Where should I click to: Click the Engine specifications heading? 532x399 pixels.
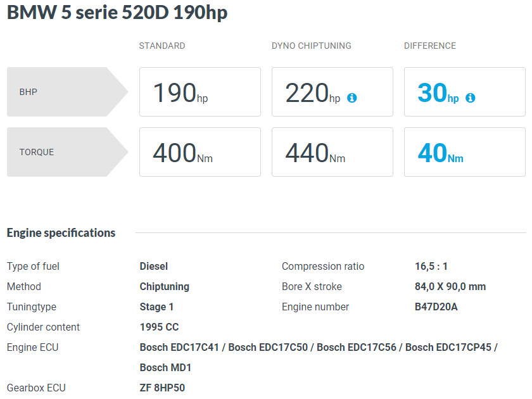(61, 233)
